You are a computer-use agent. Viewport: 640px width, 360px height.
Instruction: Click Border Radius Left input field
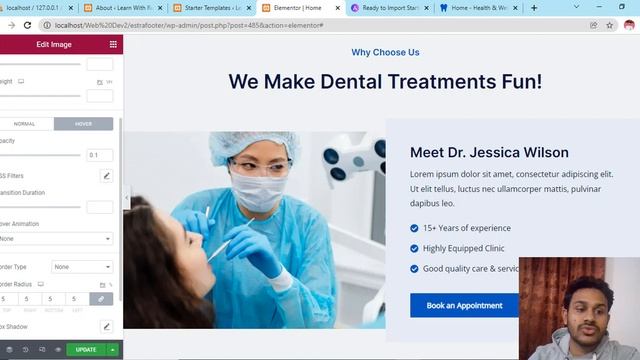coord(77,299)
